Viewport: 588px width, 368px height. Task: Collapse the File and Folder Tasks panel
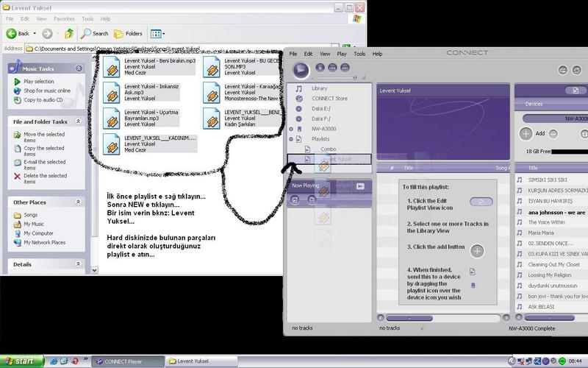coord(78,121)
